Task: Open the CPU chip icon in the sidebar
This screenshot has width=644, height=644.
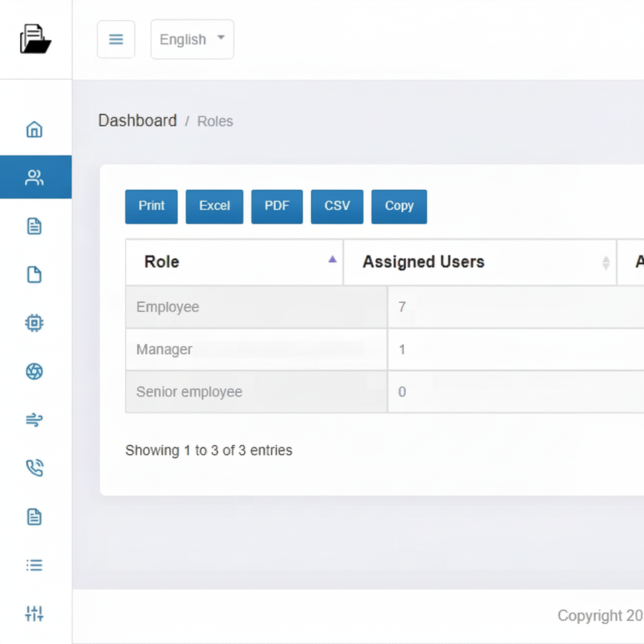Action: [x=34, y=323]
